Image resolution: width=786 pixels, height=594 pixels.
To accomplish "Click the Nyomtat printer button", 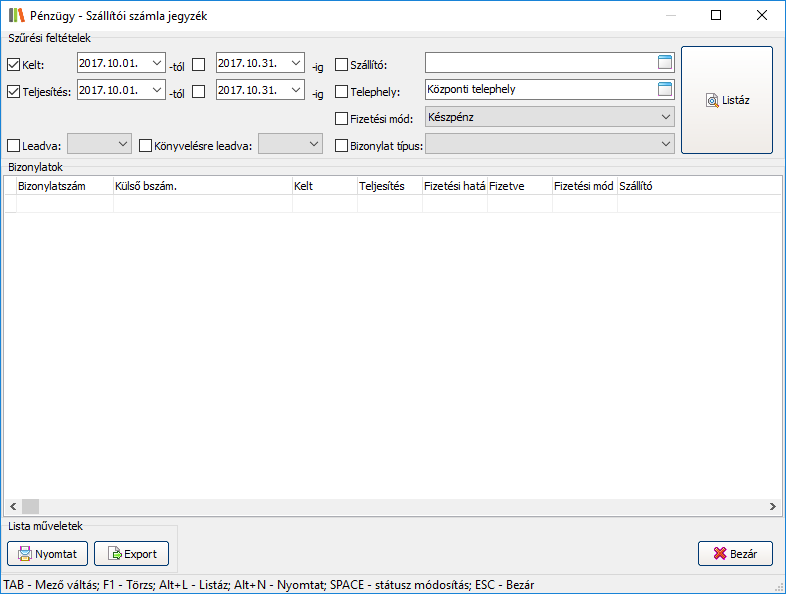I will (x=48, y=553).
